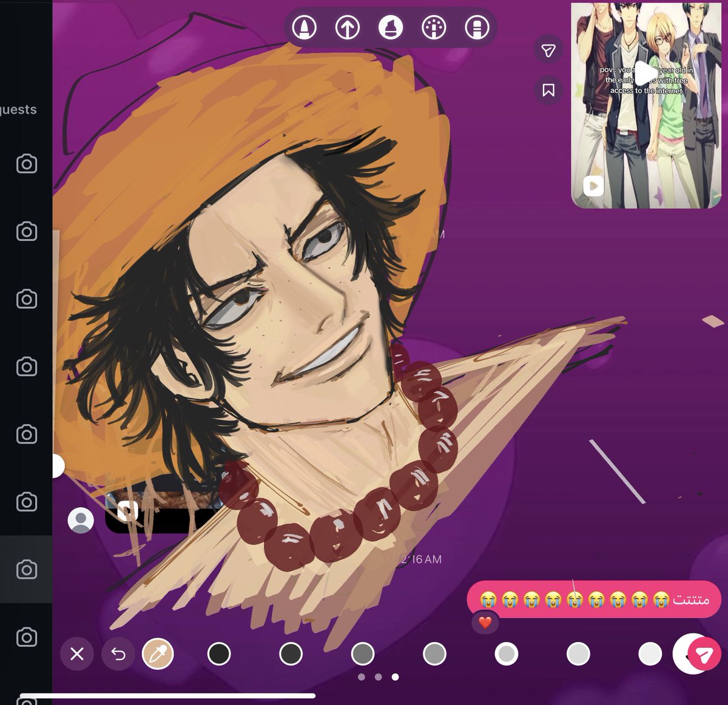The height and width of the screenshot is (705, 728).
Task: Close the drawing editor with X
Action: tap(77, 654)
